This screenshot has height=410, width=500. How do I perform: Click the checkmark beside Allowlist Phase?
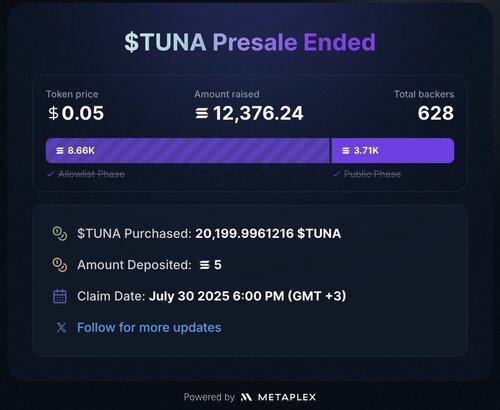(50, 174)
